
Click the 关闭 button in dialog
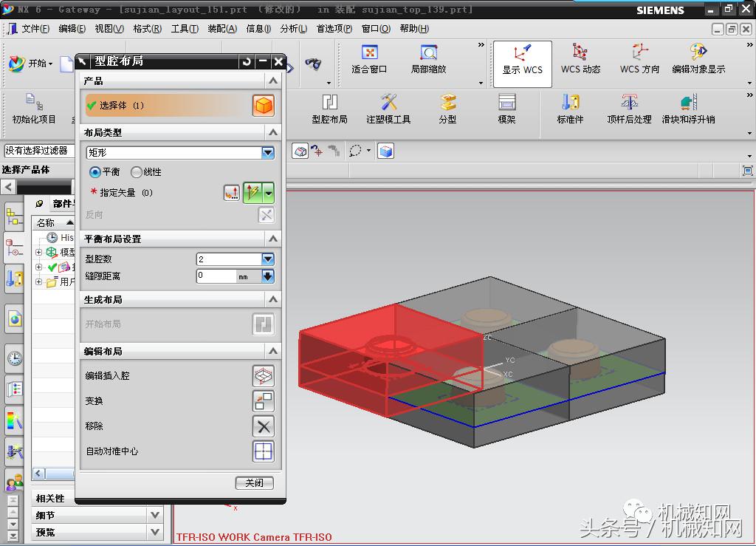pos(254,483)
